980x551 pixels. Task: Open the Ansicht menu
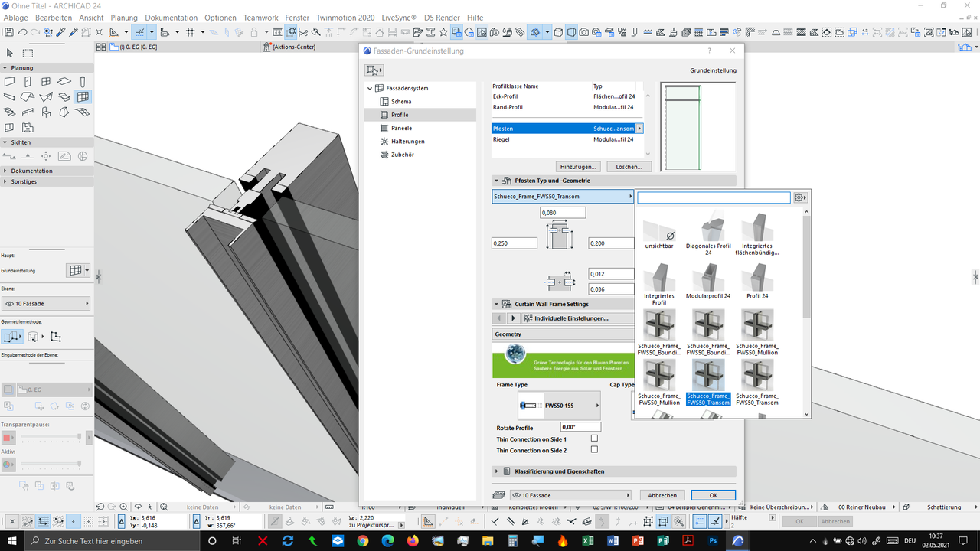(x=91, y=18)
